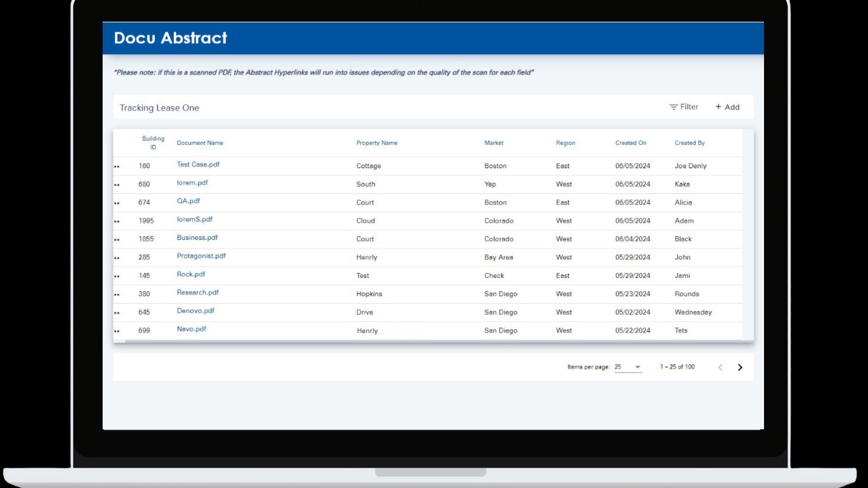Open row menu for Protagonist.pdf
Viewport: 868px width, 488px height.
coord(117,258)
